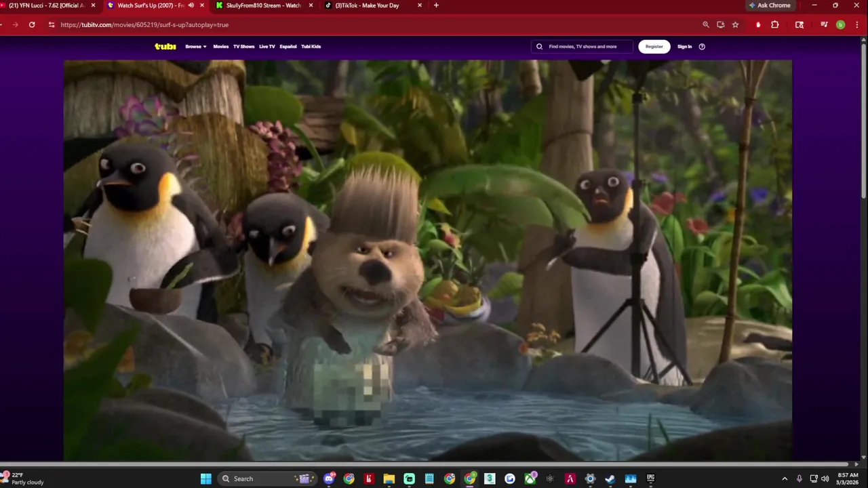Open Settings gear in the taskbar
868x488 pixels.
click(x=590, y=479)
